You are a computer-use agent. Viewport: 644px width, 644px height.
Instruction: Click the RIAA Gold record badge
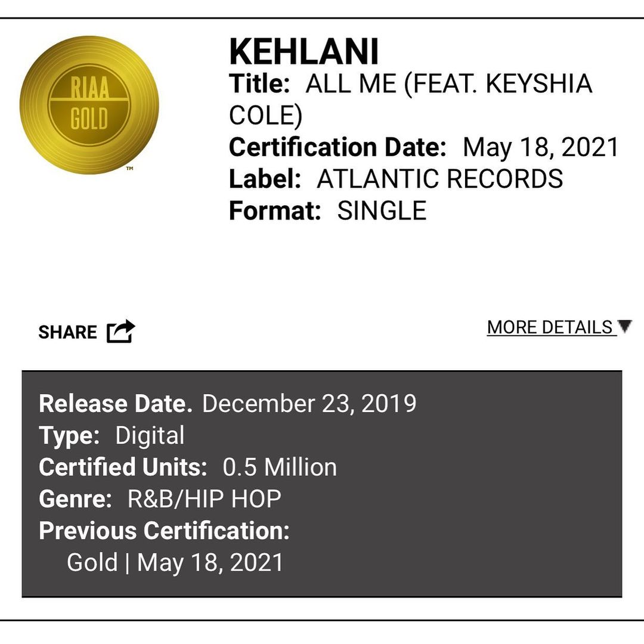tap(89, 105)
